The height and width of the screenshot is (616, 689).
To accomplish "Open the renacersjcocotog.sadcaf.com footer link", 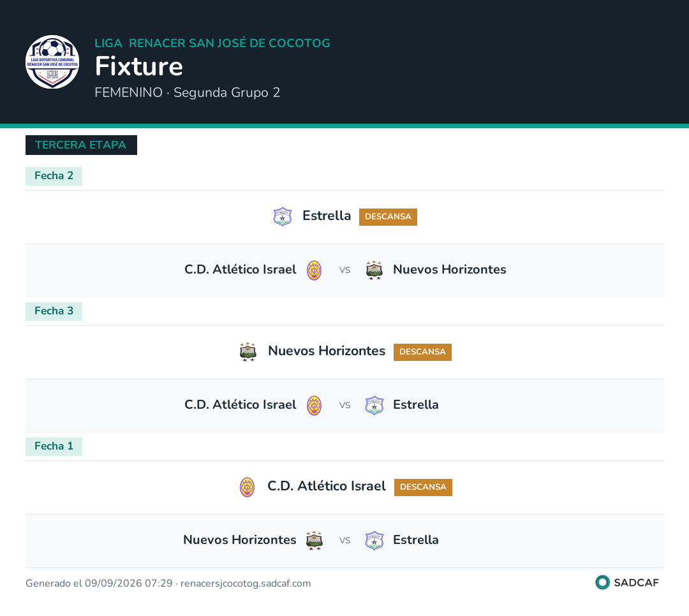I will (246, 583).
